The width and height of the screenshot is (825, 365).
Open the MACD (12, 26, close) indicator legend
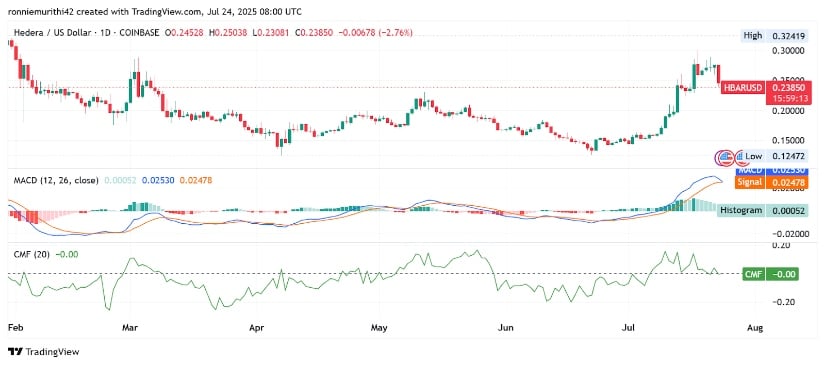[55, 180]
